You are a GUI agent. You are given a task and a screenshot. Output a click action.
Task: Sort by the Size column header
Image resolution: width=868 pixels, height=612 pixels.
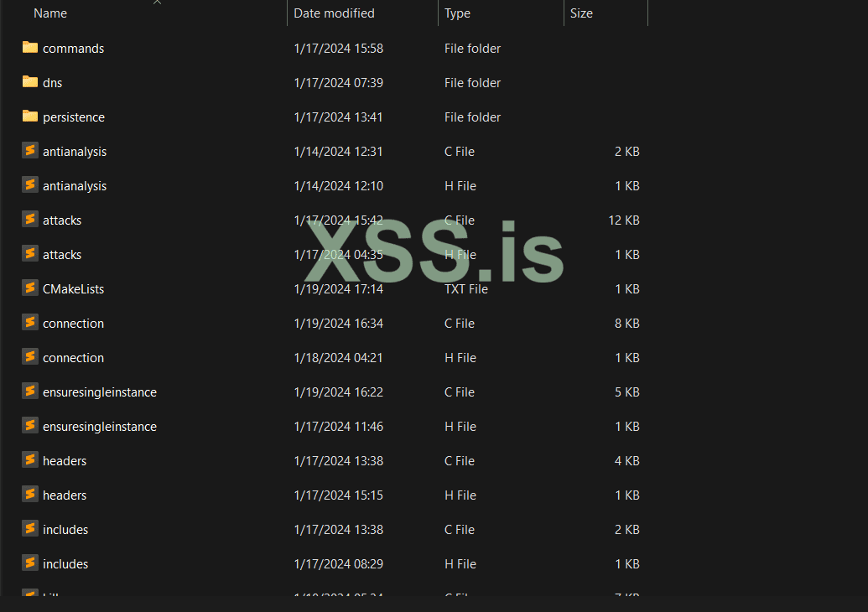[x=581, y=13]
